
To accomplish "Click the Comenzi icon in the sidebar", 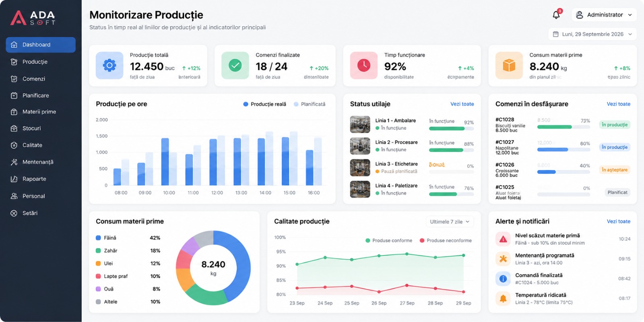I will (14, 79).
